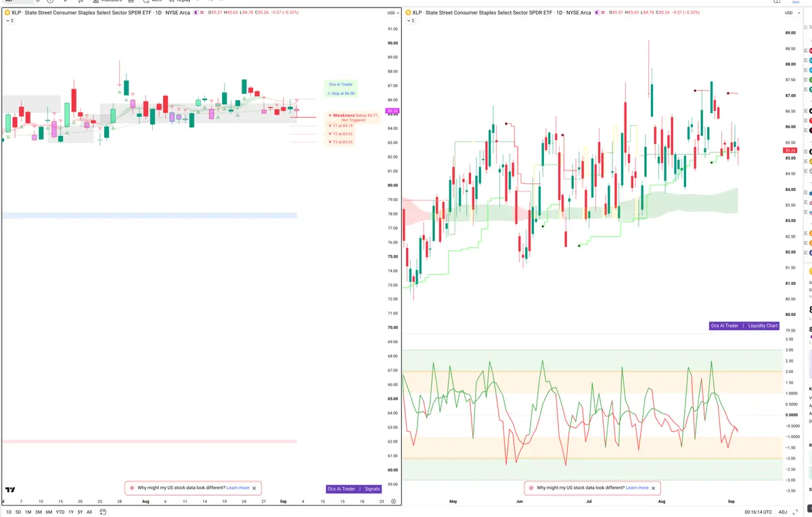Click the Ocs Ai Trader Signals label
Viewport: 812px width, 517px height.
click(354, 489)
